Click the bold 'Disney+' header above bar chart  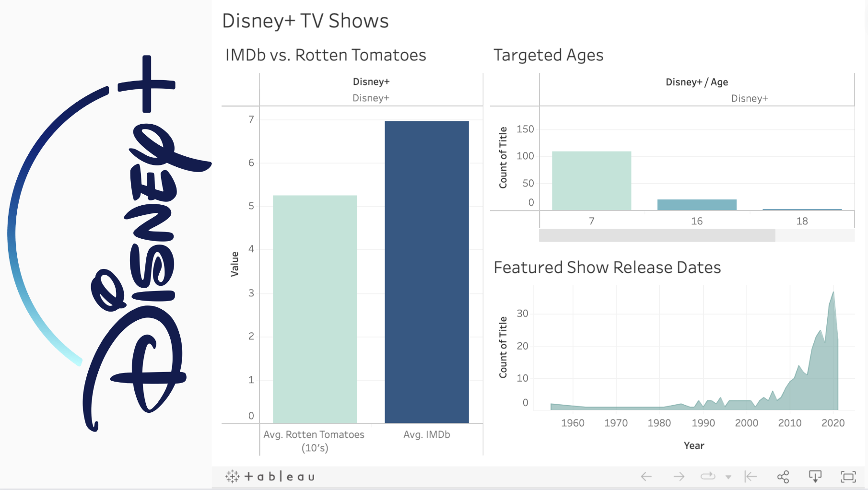tap(371, 82)
